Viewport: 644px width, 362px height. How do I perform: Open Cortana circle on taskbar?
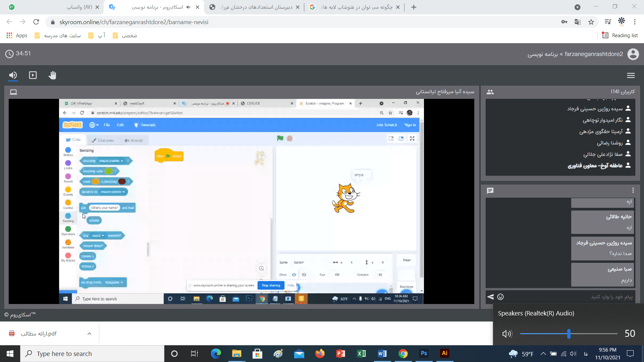[174, 354]
